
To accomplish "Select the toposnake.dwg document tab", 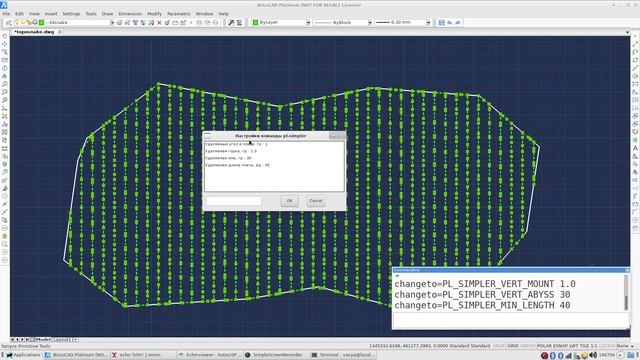I will (x=34, y=31).
